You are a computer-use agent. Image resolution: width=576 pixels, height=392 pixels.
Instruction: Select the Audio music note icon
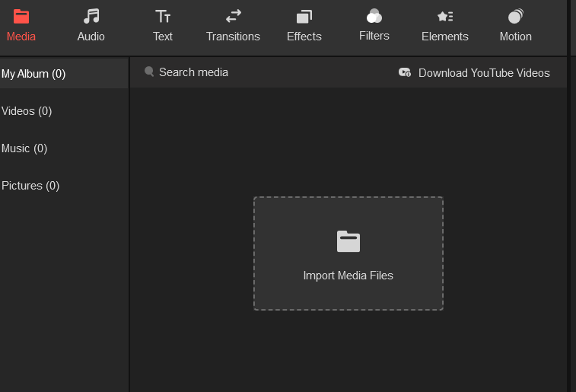[x=91, y=16]
